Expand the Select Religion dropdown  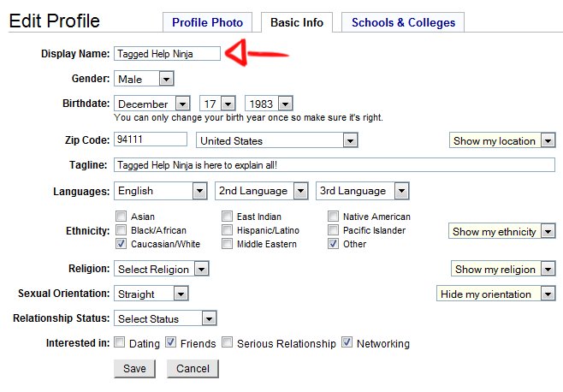coord(162,269)
